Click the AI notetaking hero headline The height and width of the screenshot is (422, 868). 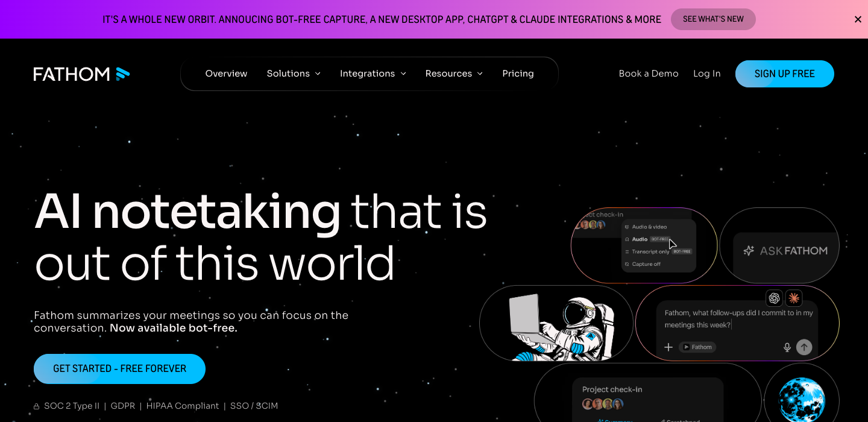pos(261,238)
